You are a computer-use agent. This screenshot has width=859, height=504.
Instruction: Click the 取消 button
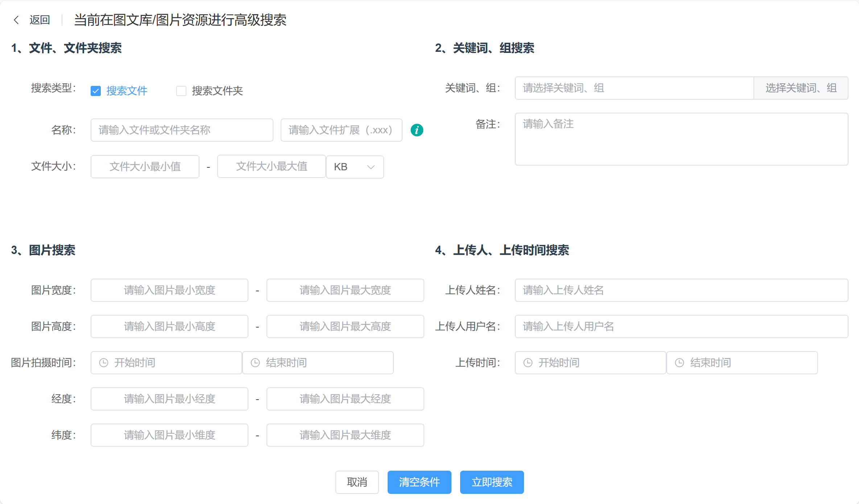[357, 482]
